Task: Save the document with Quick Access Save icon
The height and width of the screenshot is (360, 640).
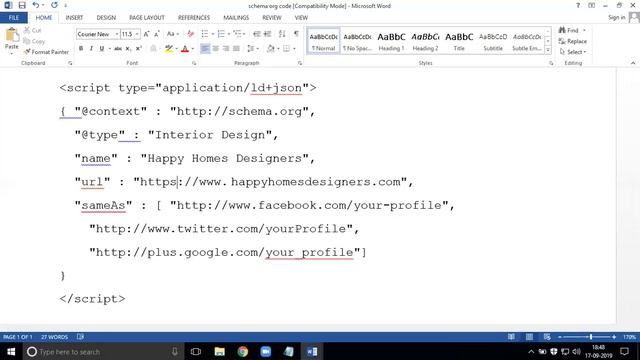Action: pyautogui.click(x=22, y=5)
